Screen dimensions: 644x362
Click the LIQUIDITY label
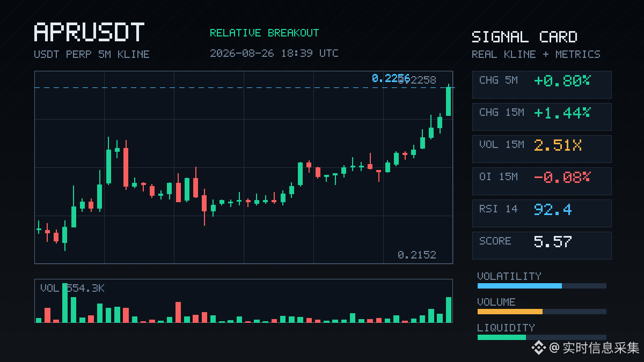click(x=506, y=328)
